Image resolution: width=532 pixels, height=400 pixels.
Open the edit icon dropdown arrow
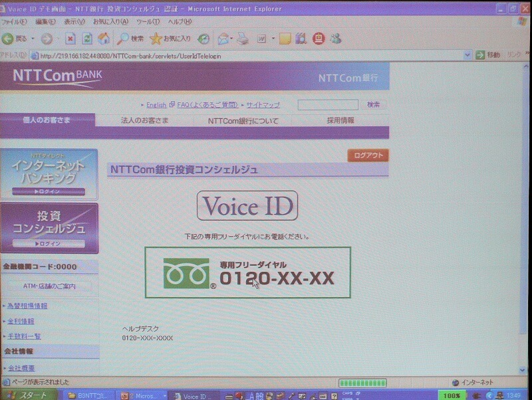(x=273, y=39)
